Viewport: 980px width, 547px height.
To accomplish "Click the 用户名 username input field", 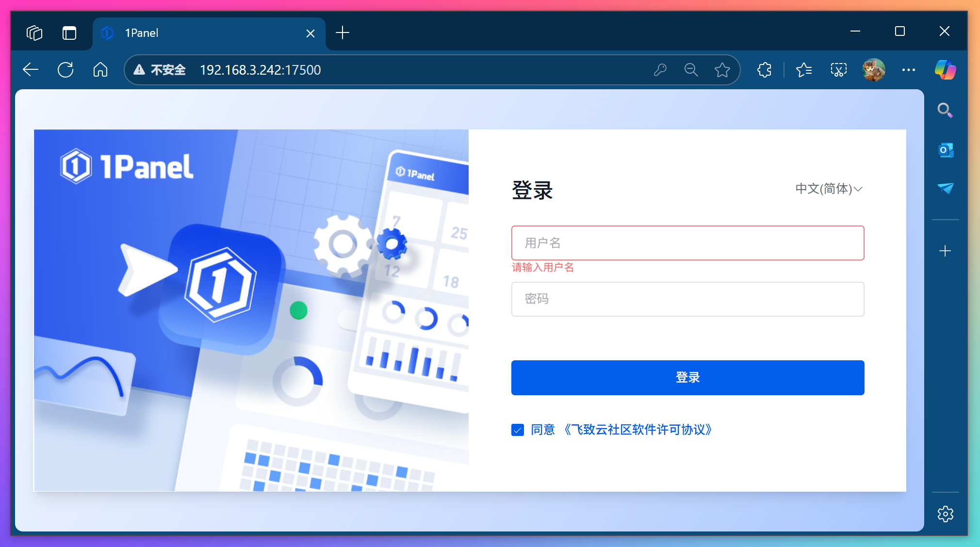I will (686, 243).
